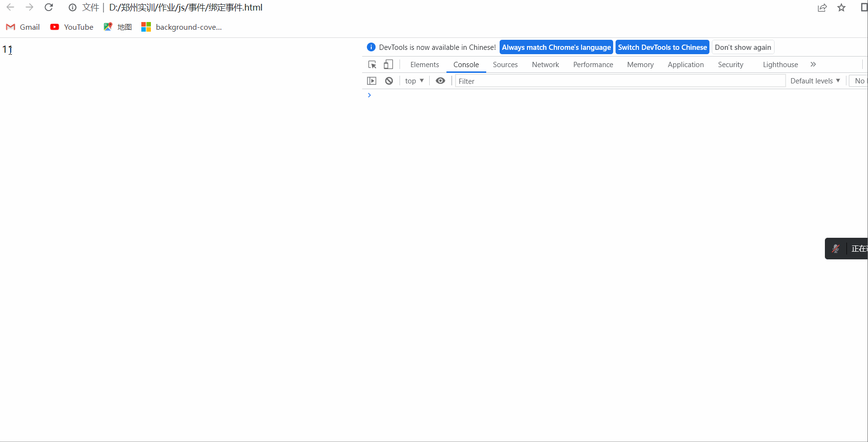Create a live expression with eye icon

click(440, 81)
